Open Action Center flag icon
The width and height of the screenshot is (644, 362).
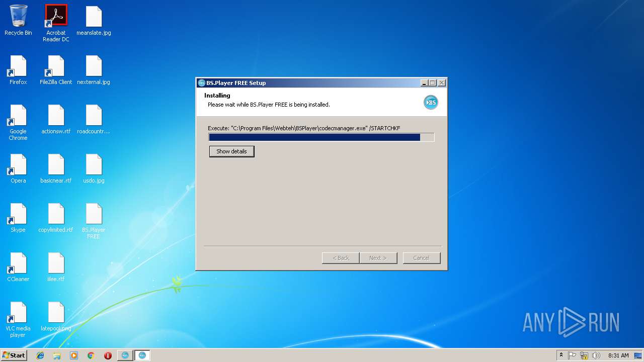tap(572, 355)
